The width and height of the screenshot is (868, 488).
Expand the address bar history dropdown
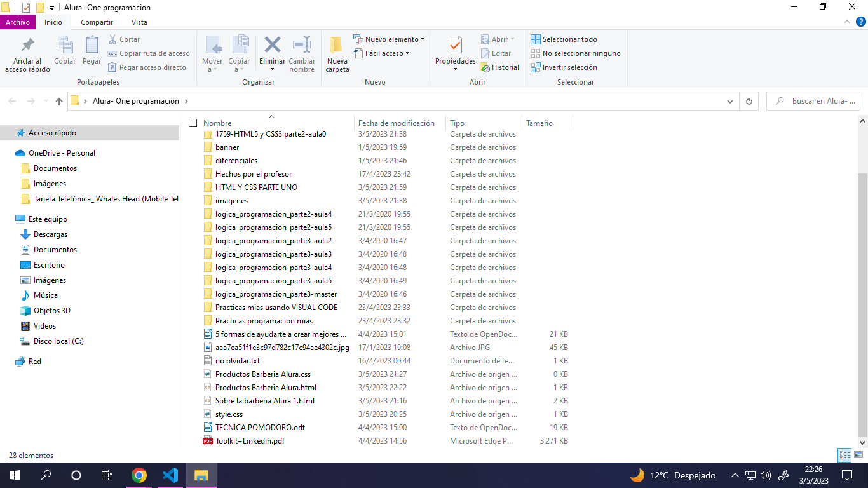pyautogui.click(x=729, y=101)
